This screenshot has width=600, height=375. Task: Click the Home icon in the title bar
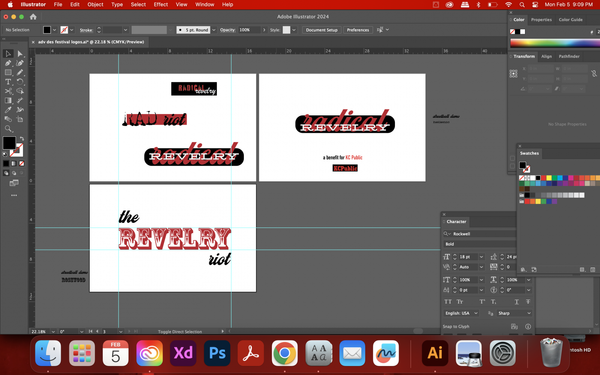point(33,17)
